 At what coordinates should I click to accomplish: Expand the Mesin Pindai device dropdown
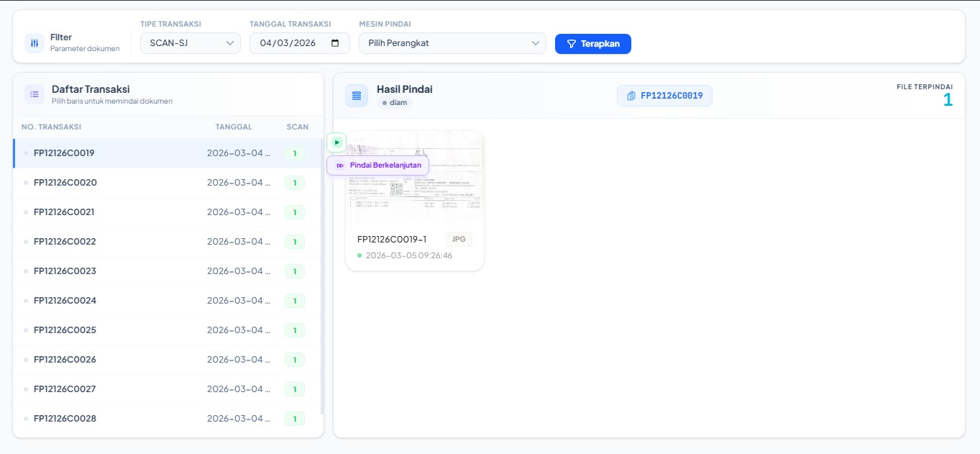452,43
